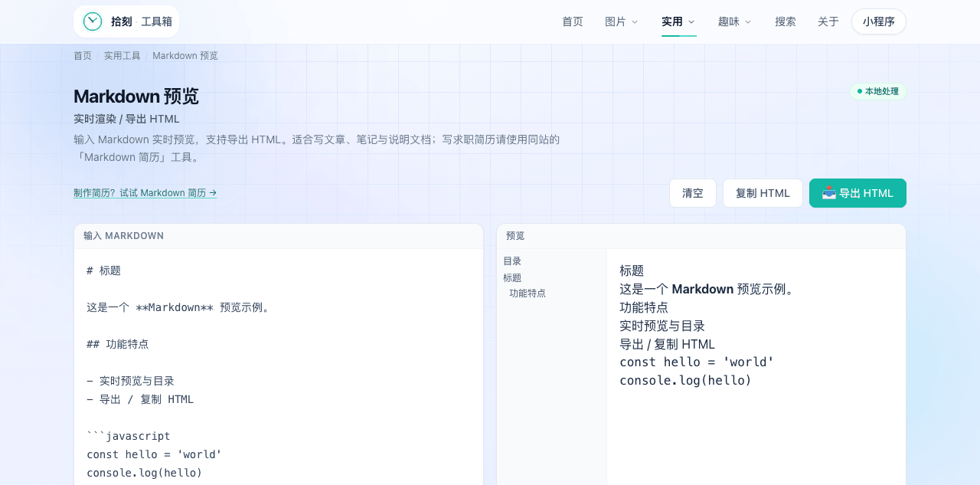Screen dimensions: 980x485
Task: Click the preview line 实时预览与目录
Action: (662, 326)
